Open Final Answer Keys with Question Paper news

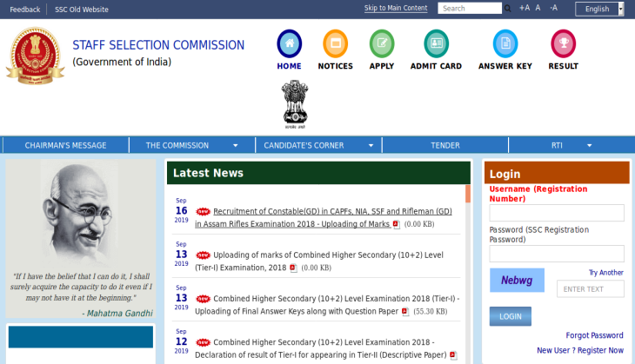tap(327, 305)
